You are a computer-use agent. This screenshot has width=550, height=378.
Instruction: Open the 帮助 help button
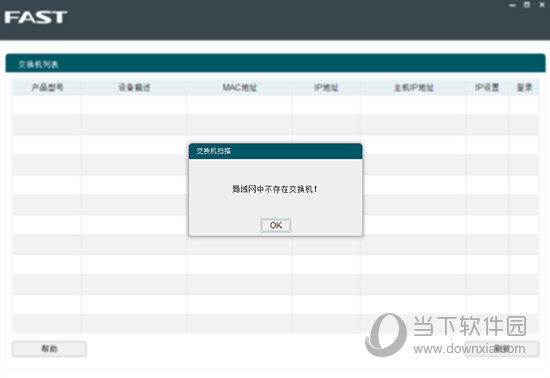click(x=49, y=349)
